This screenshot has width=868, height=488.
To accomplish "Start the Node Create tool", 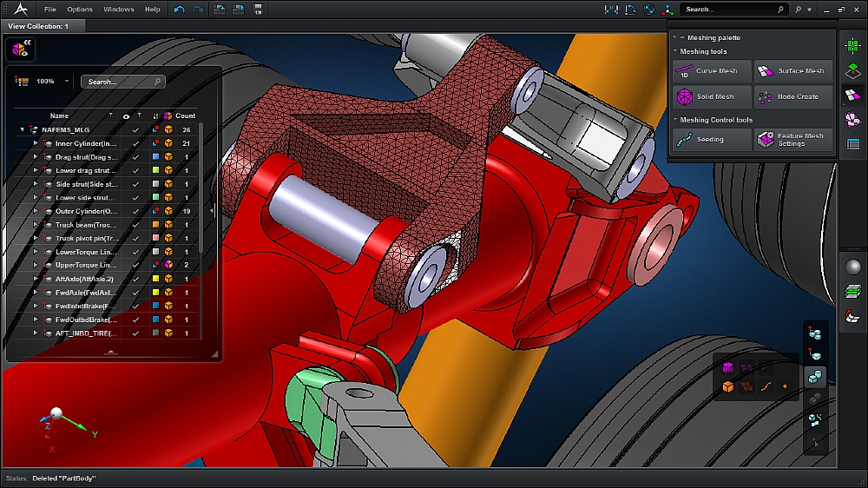I will coord(793,96).
